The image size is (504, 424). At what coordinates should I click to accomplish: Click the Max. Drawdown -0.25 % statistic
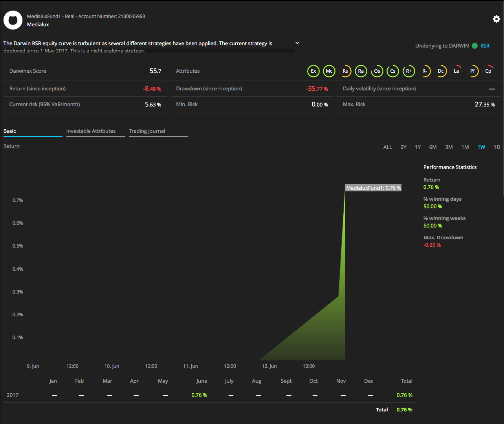[x=432, y=245]
